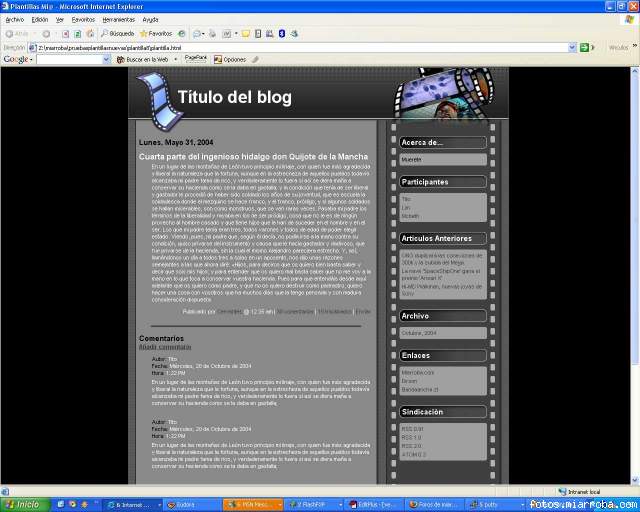Click the Google toolbar search field
Screen dimensions: 640x512
pyautogui.click(x=69, y=60)
